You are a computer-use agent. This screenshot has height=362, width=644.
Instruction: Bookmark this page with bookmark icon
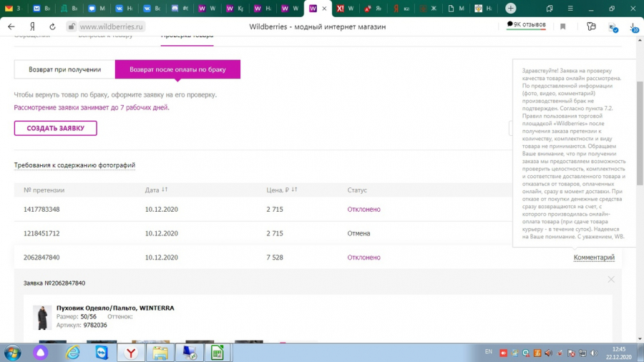point(562,26)
